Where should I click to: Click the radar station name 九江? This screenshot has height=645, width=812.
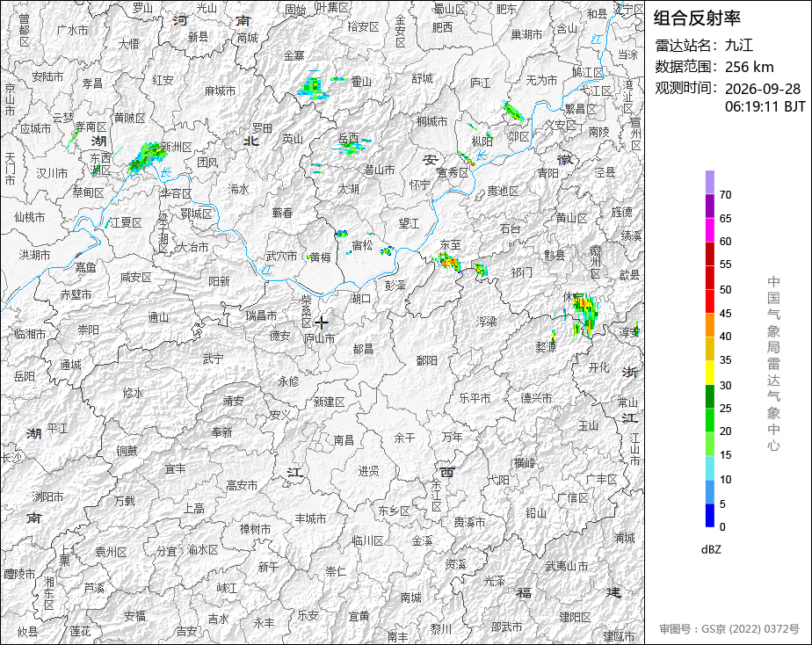[739, 45]
